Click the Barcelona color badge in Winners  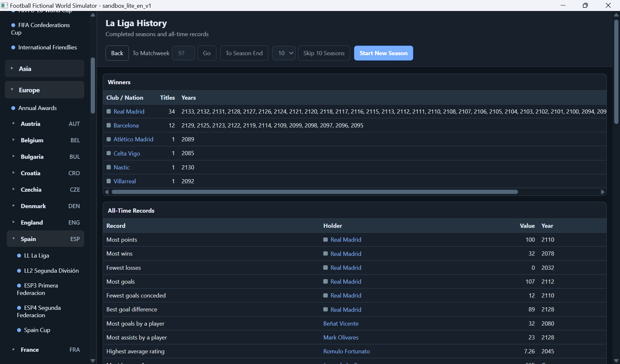(109, 125)
